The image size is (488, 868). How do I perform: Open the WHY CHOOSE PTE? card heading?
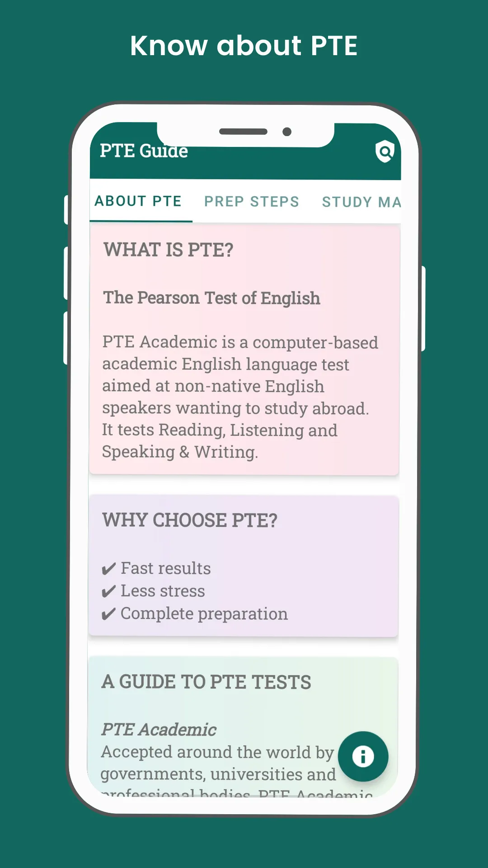pos(190,520)
